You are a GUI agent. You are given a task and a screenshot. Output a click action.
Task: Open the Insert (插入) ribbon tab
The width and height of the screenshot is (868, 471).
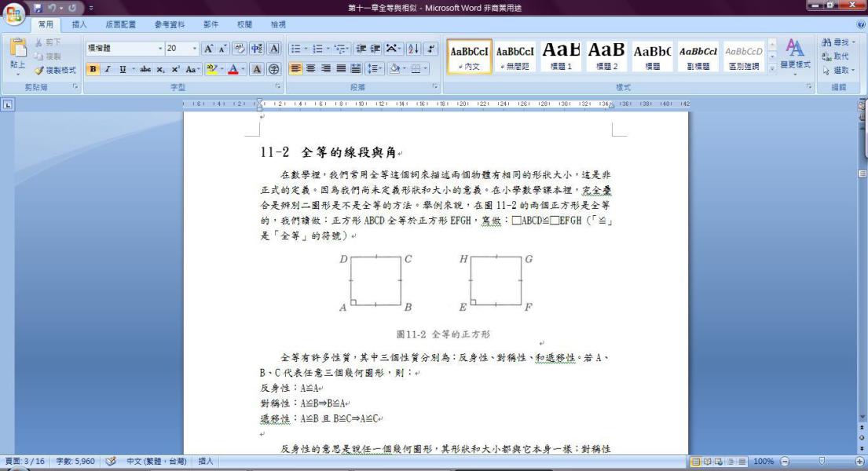(x=79, y=24)
